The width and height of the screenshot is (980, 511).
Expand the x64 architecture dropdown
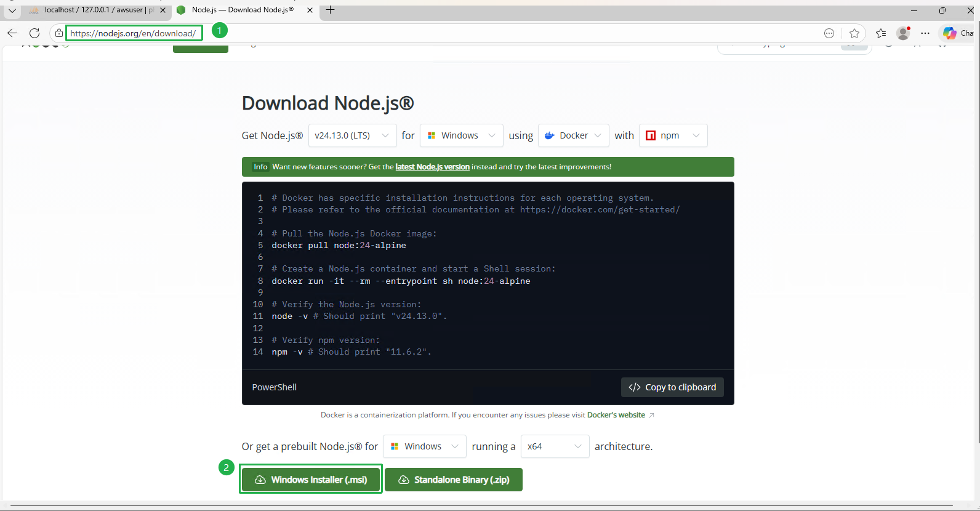coord(555,446)
